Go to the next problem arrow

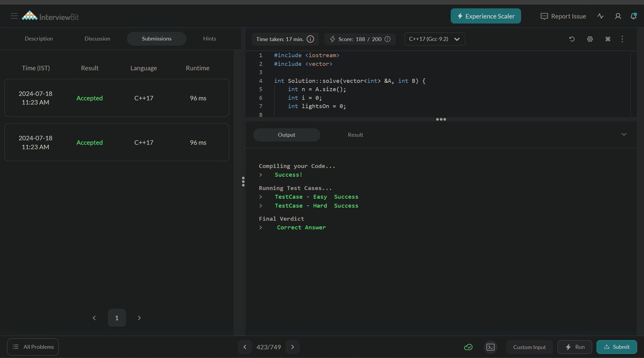pyautogui.click(x=292, y=347)
